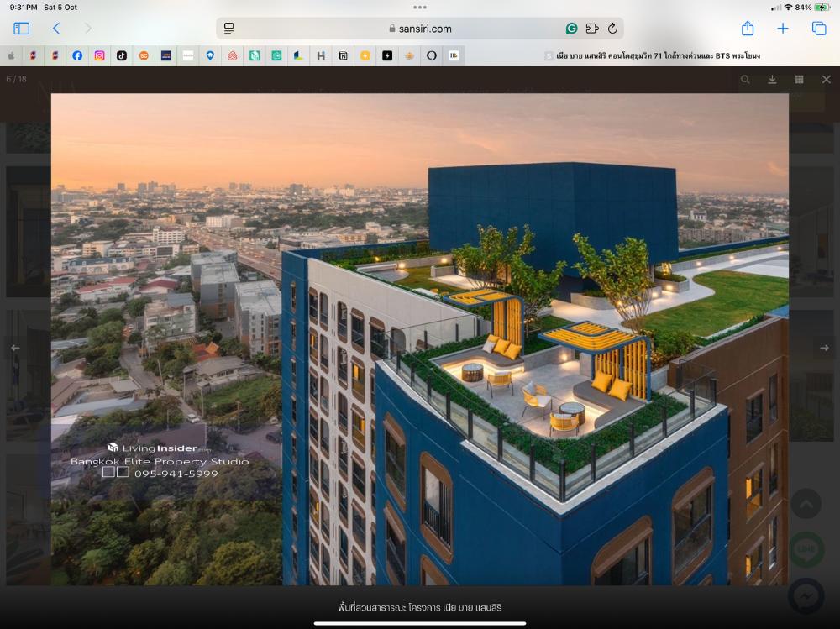Show the tab overview
The height and width of the screenshot is (629, 840).
(819, 29)
